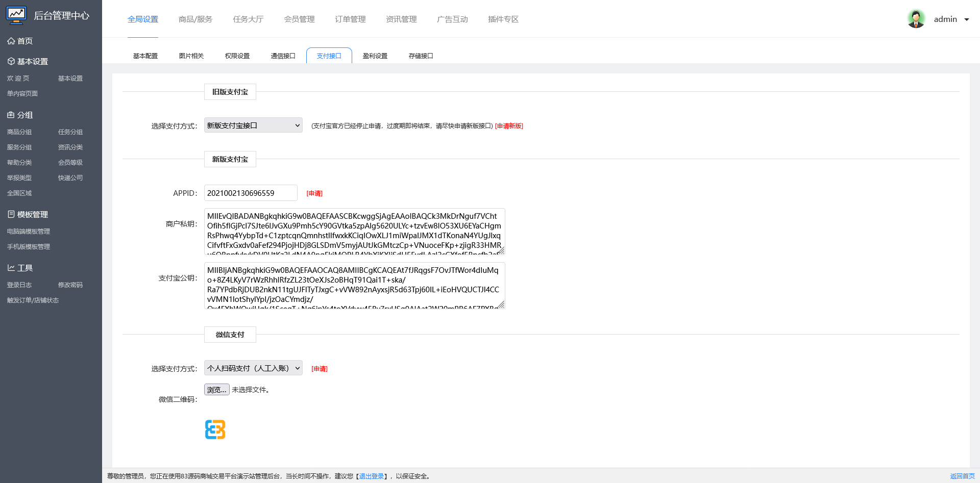Open 触发订单/店铺状态 in the sidebar
This screenshot has height=483, width=980.
coord(33,300)
